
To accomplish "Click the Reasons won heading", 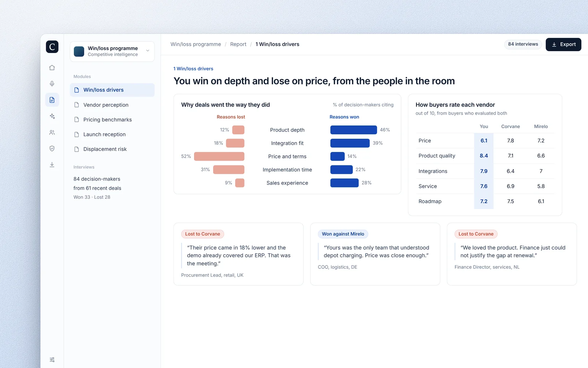I will [344, 117].
